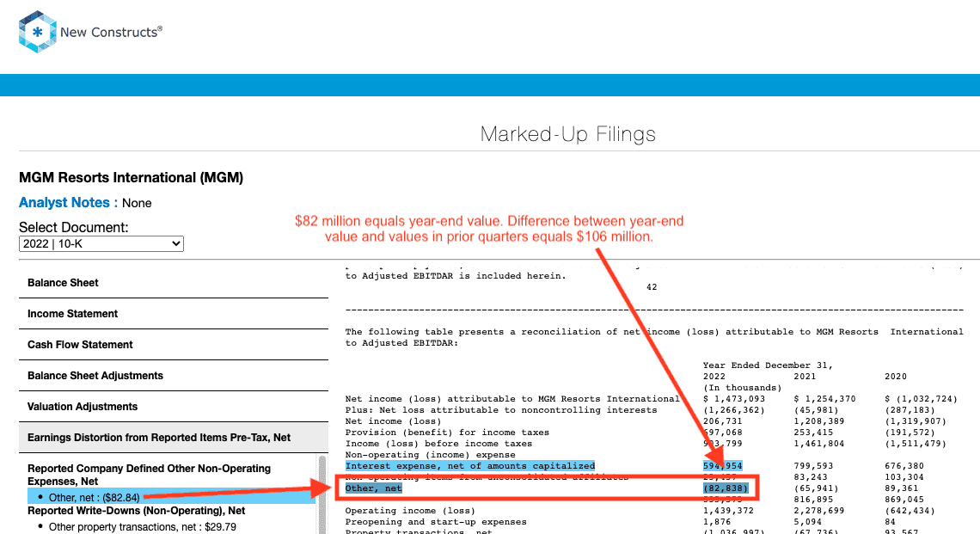The width and height of the screenshot is (980, 534).
Task: Open the Valuation Adjustments section
Action: 173,407
